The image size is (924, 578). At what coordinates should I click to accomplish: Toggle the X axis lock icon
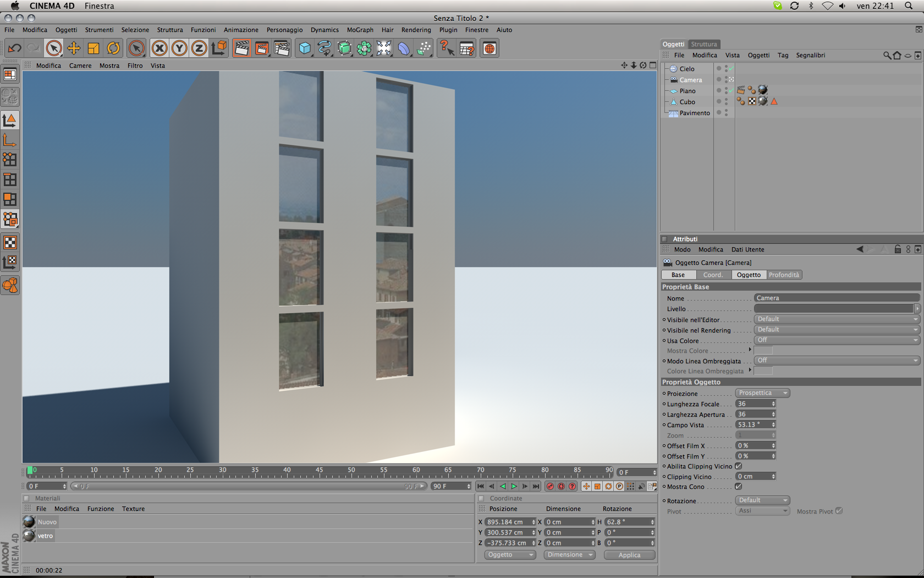coord(159,48)
